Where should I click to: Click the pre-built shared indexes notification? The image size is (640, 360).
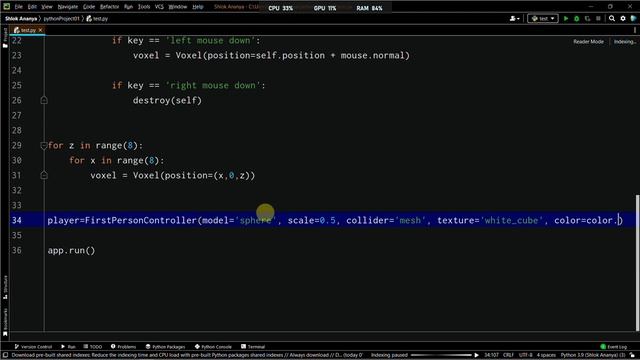click(187, 355)
